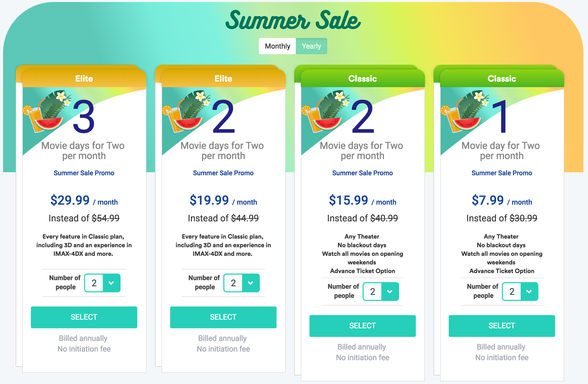Click the chevron arrow on $15.99 plan people selector
The image size is (588, 384).
pos(390,292)
